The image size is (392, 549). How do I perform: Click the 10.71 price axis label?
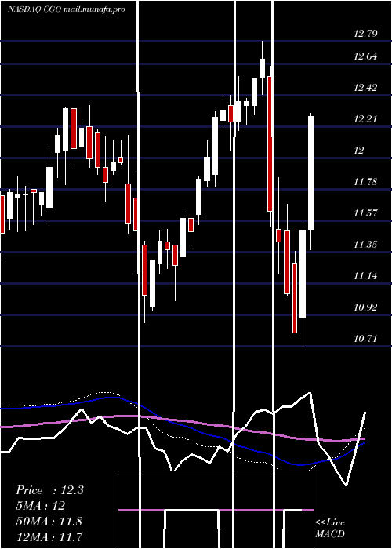click(365, 339)
